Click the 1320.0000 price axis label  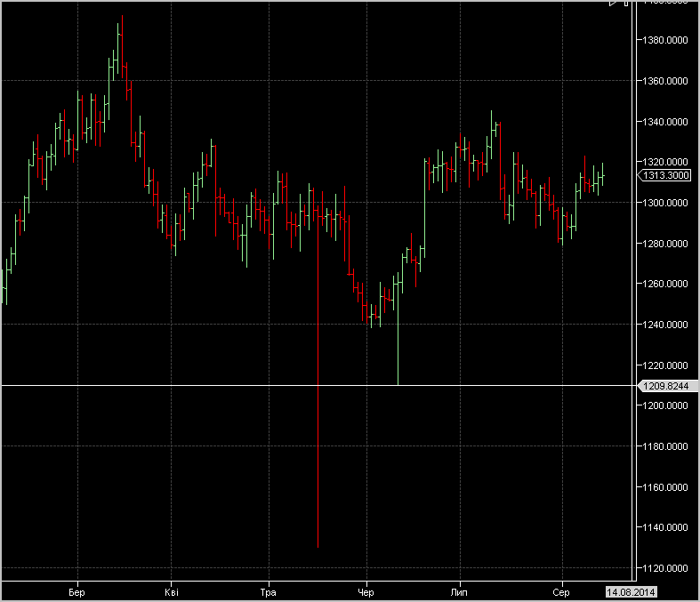click(664, 162)
